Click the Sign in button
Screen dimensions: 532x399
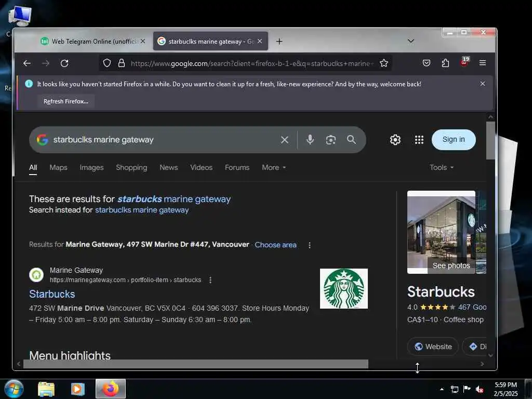tap(454, 139)
